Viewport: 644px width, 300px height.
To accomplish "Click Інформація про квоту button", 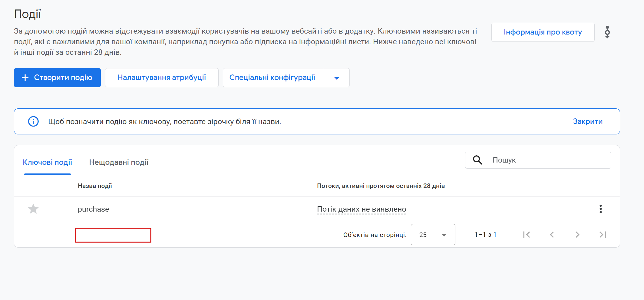I will 543,32.
